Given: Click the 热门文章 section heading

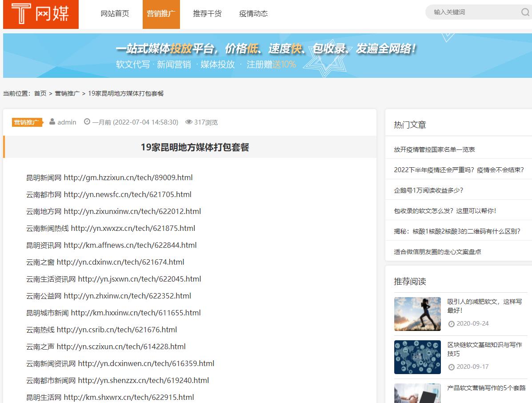Looking at the screenshot, I should (x=410, y=125).
